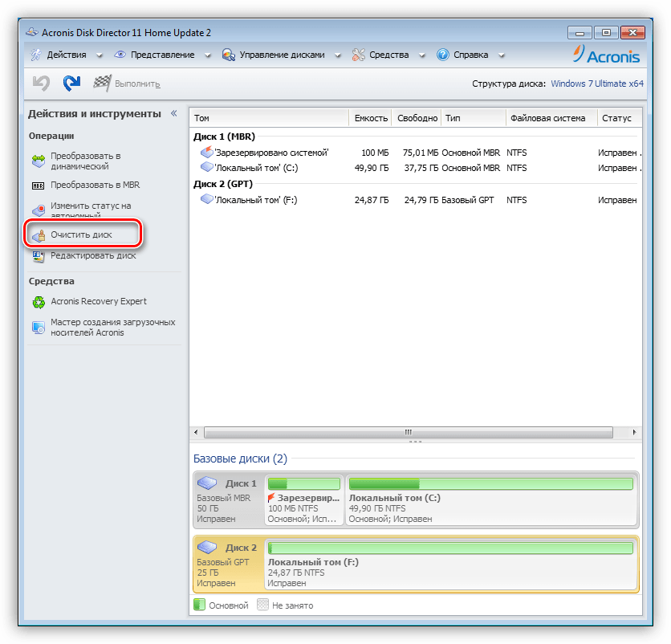Click the Очистить диск brush icon

[39, 235]
